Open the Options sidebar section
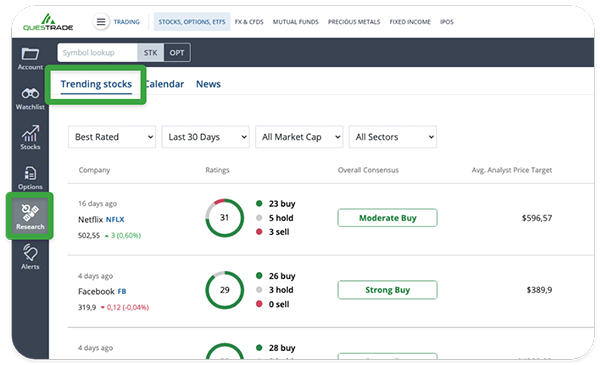This screenshot has width=600, height=365. pyautogui.click(x=30, y=178)
